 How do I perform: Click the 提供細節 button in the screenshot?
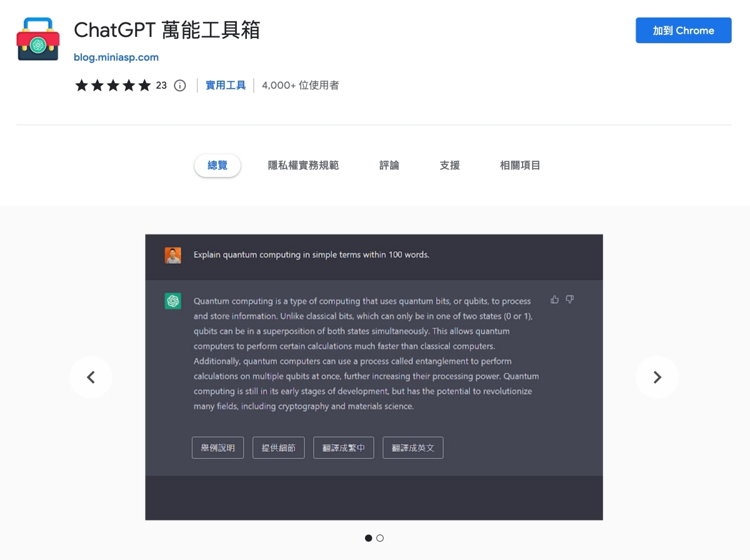(279, 448)
